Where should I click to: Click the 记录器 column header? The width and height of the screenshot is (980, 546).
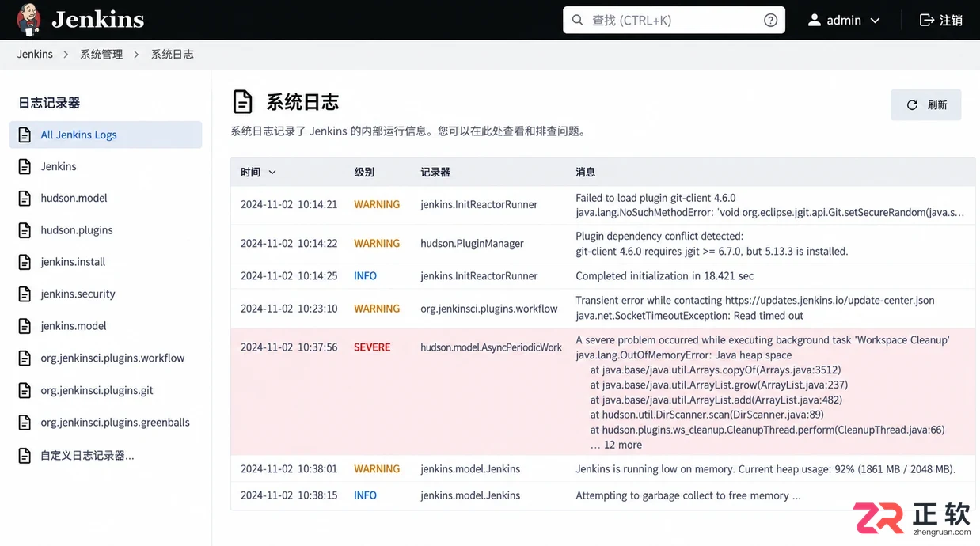pyautogui.click(x=435, y=173)
